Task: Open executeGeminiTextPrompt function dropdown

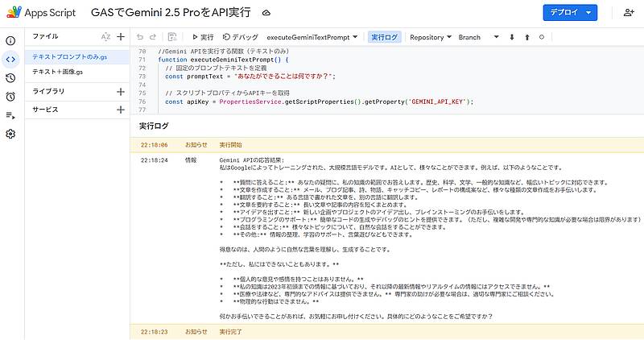Action: coord(312,37)
